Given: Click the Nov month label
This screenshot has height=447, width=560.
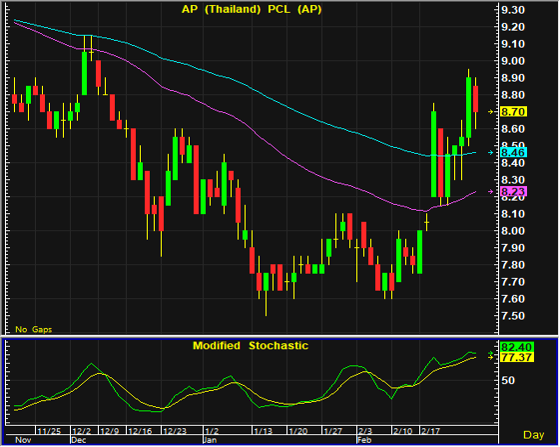Looking at the screenshot, I should tap(23, 440).
